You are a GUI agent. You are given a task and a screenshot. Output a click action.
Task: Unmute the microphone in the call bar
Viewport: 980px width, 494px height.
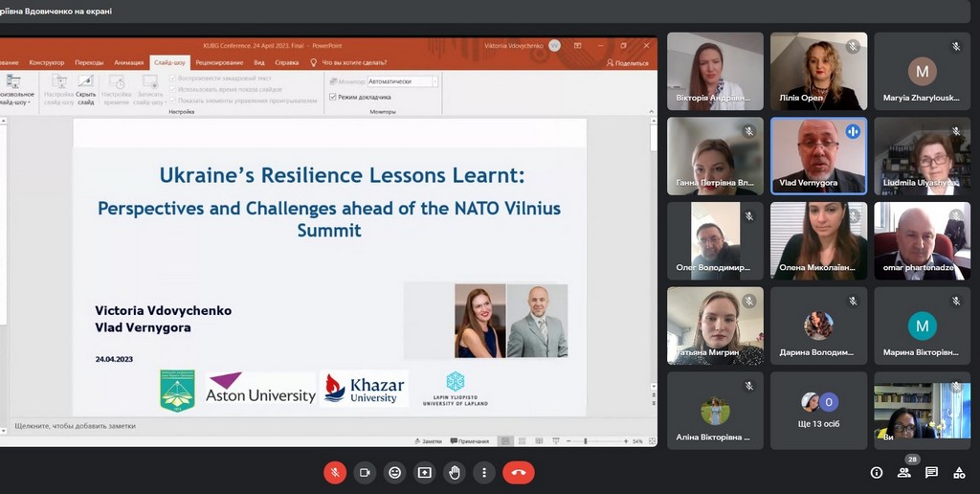click(335, 472)
